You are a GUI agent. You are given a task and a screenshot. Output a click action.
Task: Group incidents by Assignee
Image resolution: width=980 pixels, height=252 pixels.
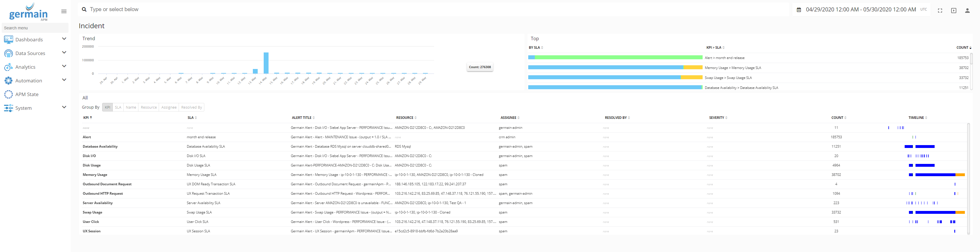169,107
